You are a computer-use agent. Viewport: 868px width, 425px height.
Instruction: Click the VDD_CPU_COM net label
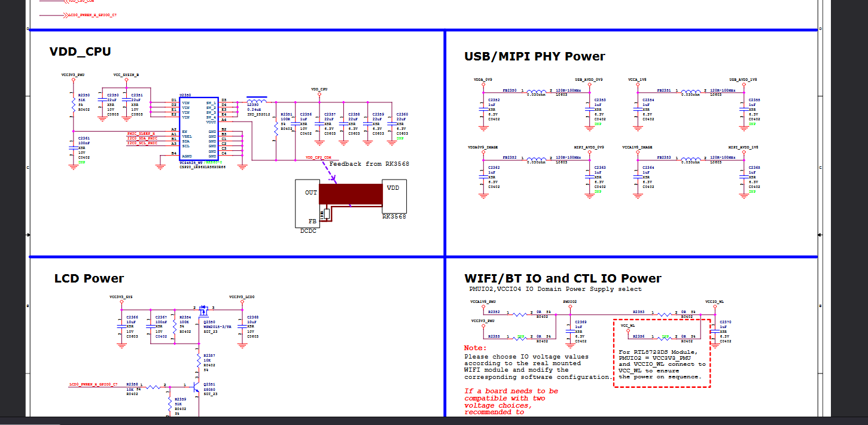318,157
